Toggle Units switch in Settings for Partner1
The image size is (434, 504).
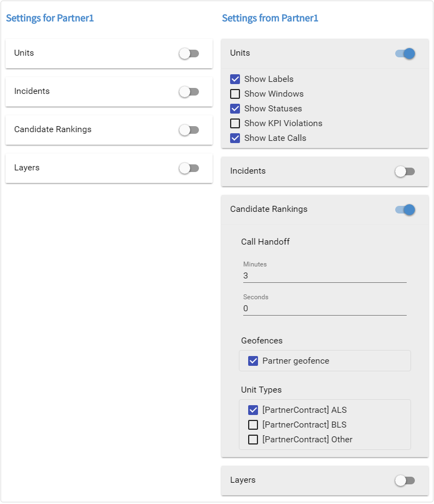coord(189,54)
